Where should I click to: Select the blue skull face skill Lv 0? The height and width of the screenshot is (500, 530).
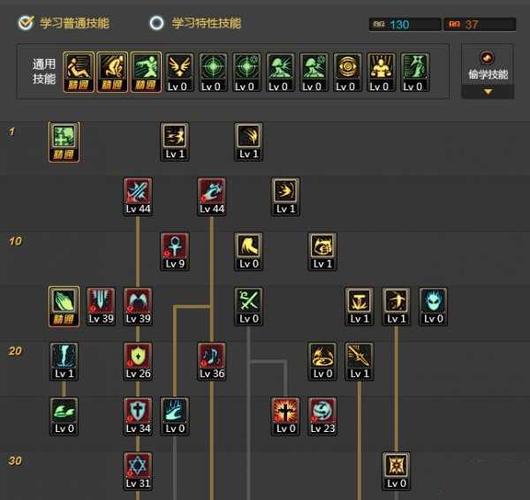433,307
